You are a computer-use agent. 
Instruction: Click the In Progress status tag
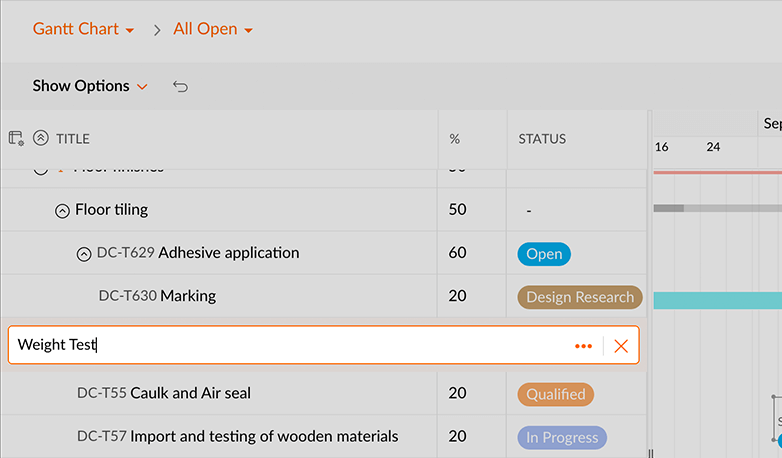click(x=561, y=437)
